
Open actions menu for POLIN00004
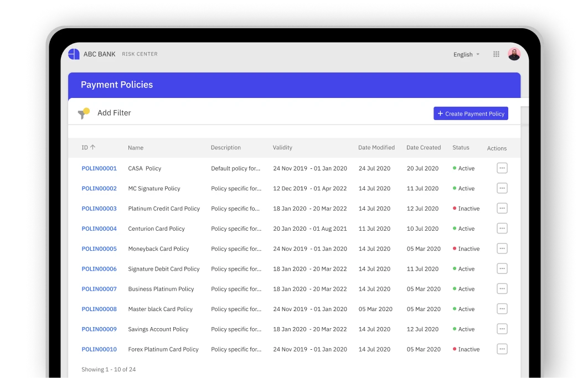click(x=502, y=229)
